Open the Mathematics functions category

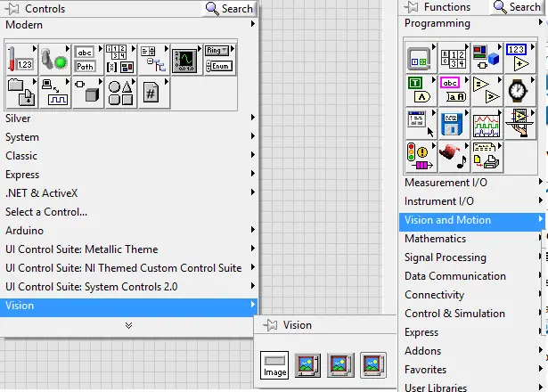[x=471, y=239]
